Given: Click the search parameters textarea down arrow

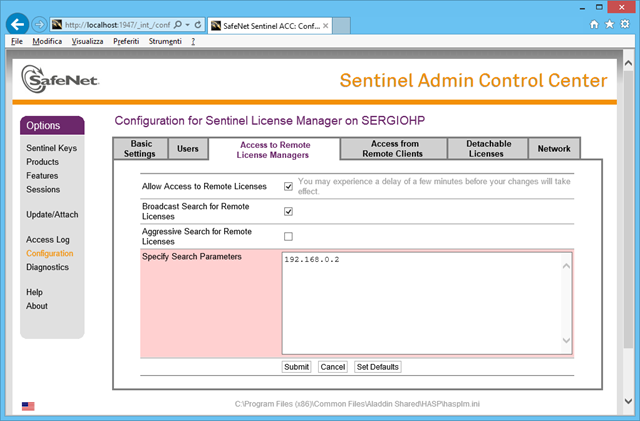Looking at the screenshot, I should coord(566,340).
